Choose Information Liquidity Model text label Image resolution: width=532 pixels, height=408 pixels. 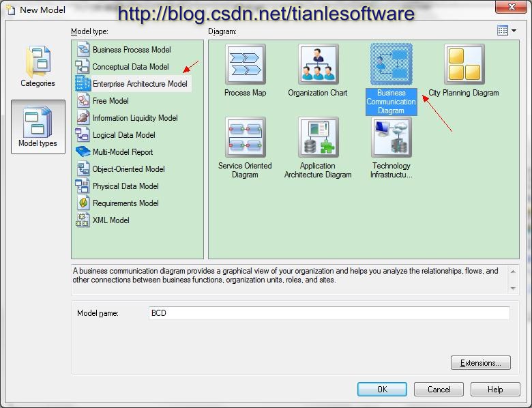[x=135, y=118]
